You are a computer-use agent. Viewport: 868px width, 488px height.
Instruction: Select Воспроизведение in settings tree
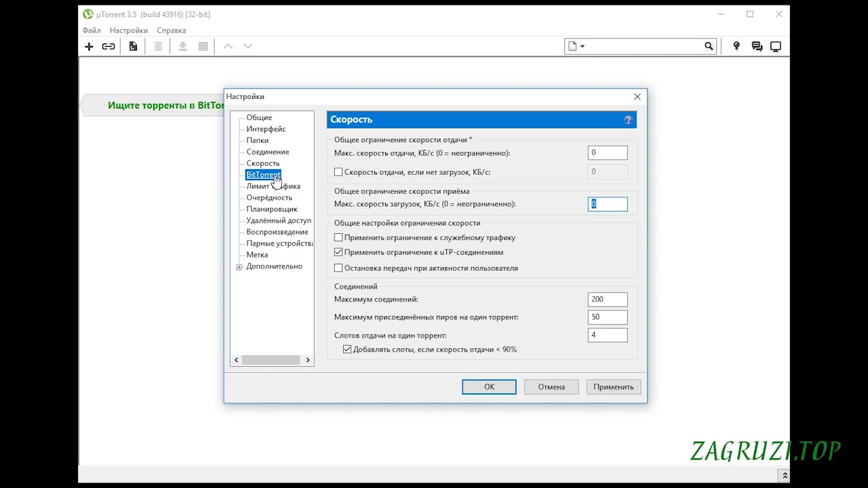[277, 232]
